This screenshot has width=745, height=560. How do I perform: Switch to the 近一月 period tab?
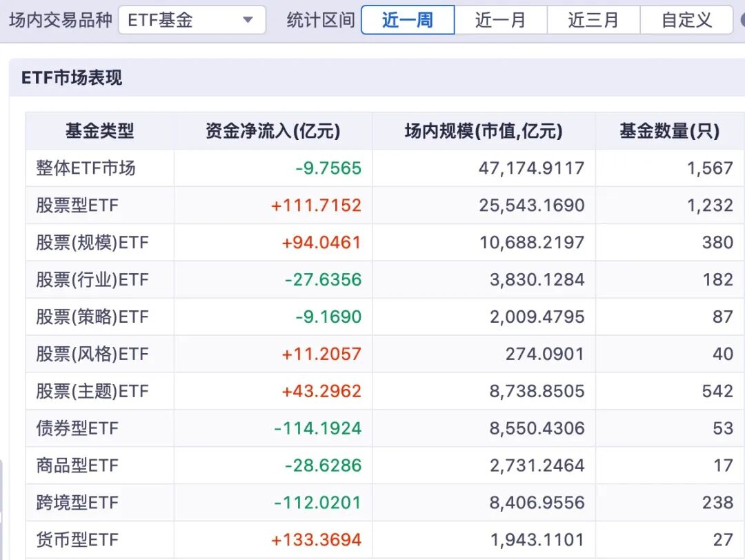click(501, 20)
